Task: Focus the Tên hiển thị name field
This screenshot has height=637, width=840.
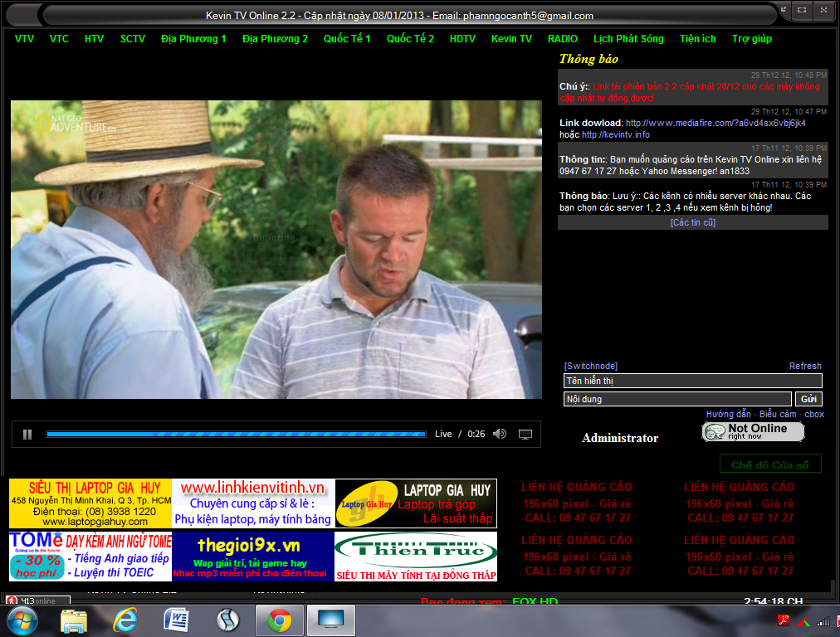Action: pyautogui.click(x=693, y=381)
